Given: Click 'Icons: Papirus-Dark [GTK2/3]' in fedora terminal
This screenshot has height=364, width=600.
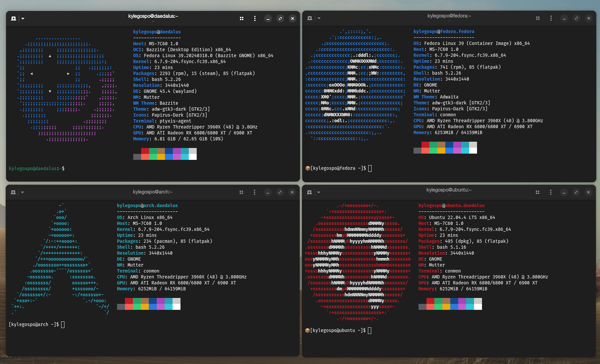Looking at the screenshot, I should point(451,109).
